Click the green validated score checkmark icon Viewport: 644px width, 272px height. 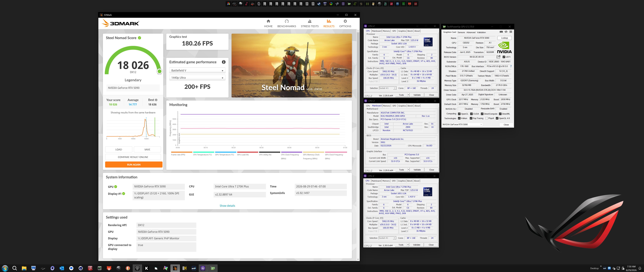(x=139, y=38)
